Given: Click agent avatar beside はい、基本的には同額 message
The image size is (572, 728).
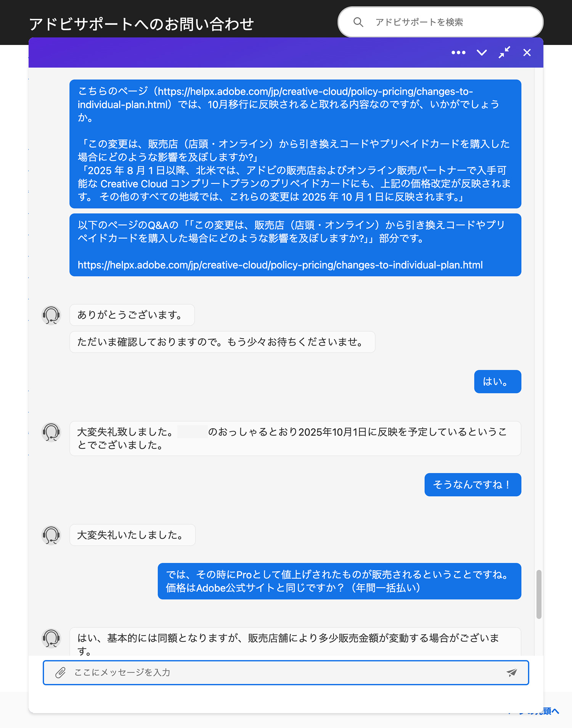Looking at the screenshot, I should click(51, 638).
